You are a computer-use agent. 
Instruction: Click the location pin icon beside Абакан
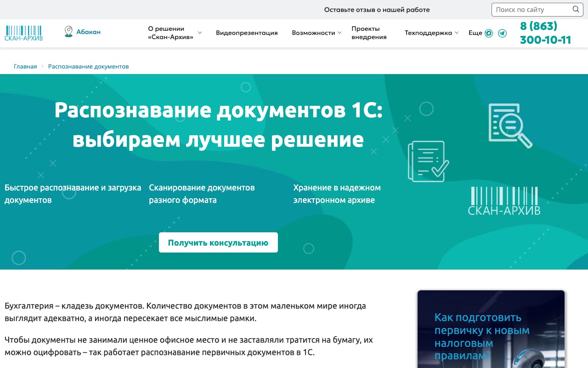pyautogui.click(x=68, y=32)
